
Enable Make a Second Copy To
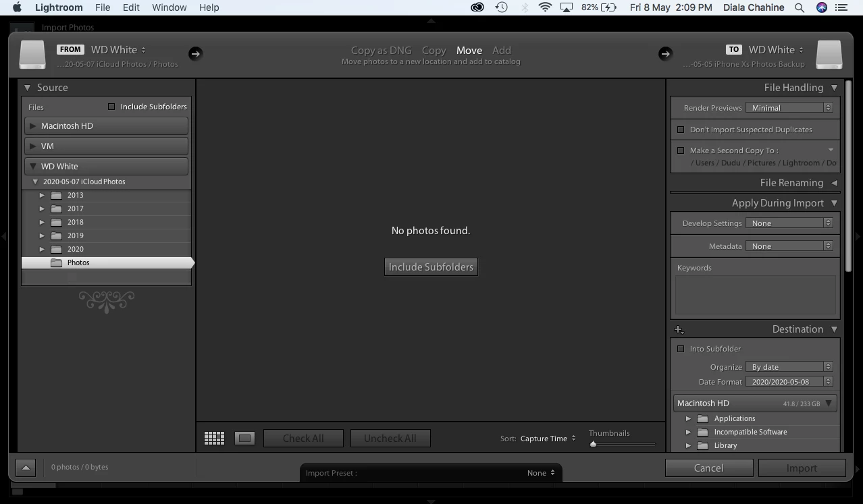click(x=681, y=150)
